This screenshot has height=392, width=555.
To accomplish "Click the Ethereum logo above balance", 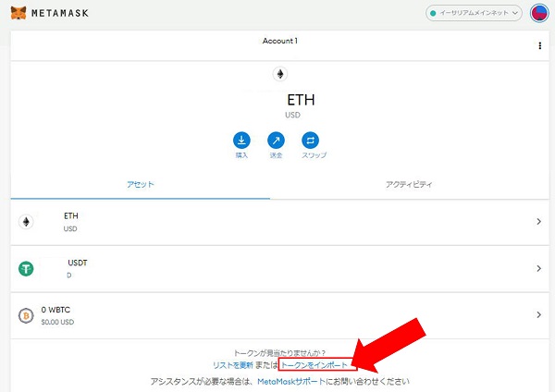I will (280, 74).
